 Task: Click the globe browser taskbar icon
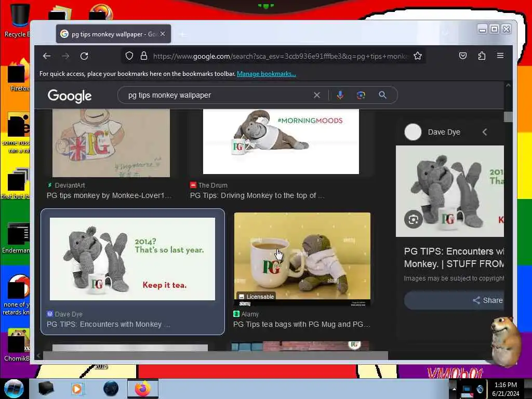click(x=111, y=389)
